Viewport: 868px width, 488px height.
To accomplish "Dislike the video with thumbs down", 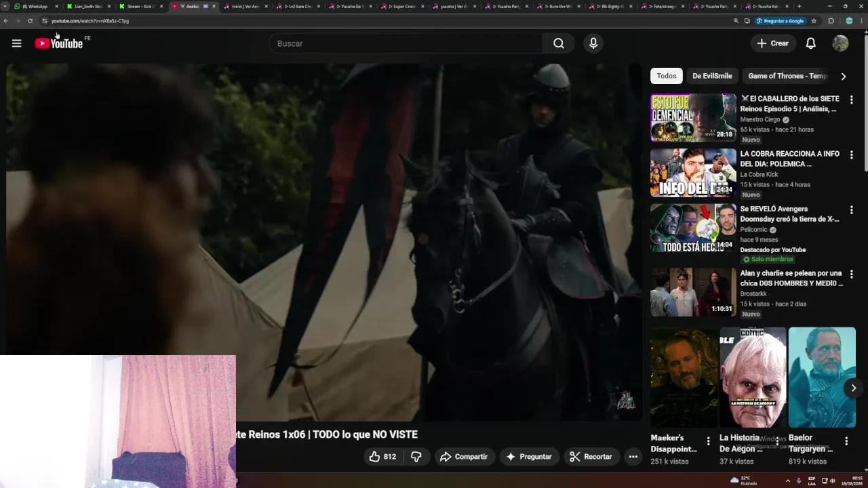I will tap(416, 457).
